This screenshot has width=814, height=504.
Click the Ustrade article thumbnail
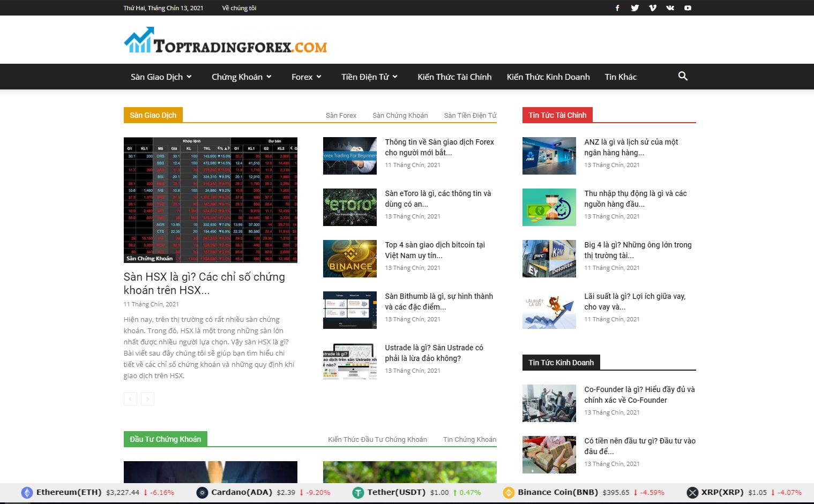pyautogui.click(x=350, y=362)
